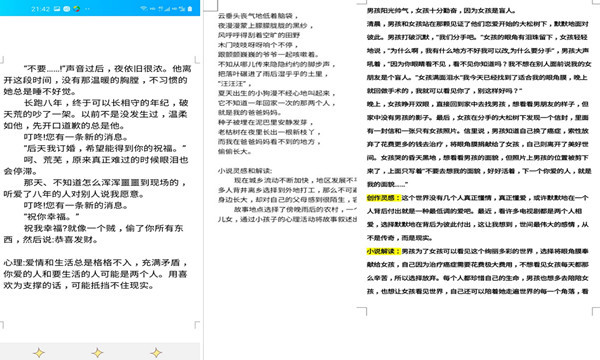Click the line starting with 心理:爱情和生活

coord(96,262)
